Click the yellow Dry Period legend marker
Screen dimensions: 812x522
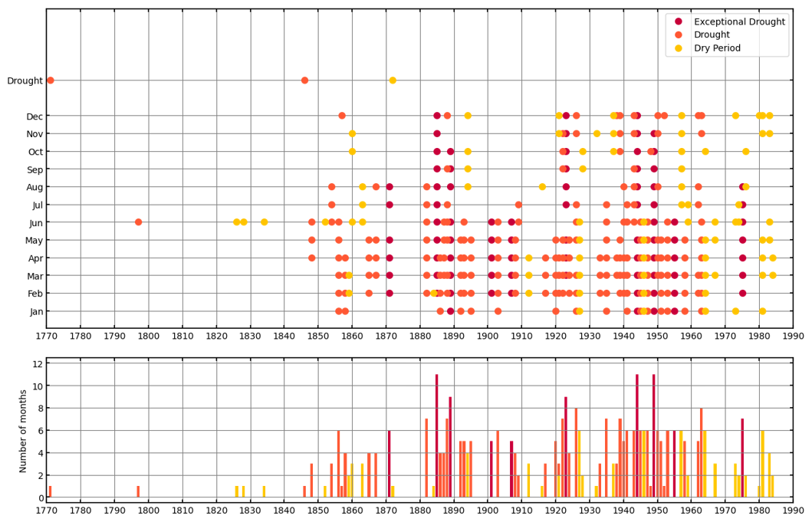pyautogui.click(x=679, y=48)
